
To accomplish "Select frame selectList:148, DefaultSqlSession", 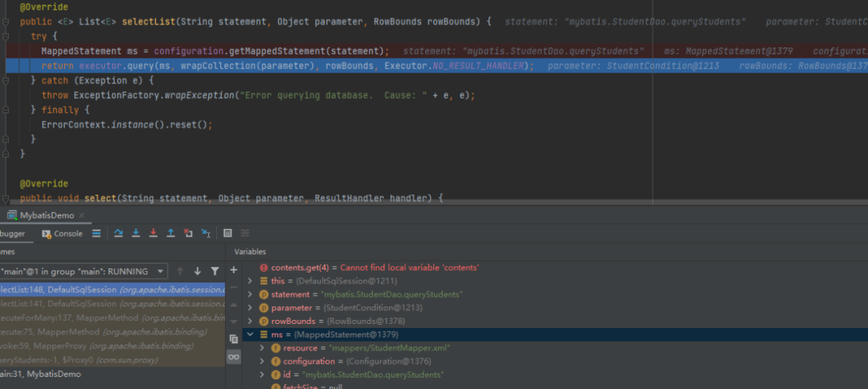I will coord(113,289).
